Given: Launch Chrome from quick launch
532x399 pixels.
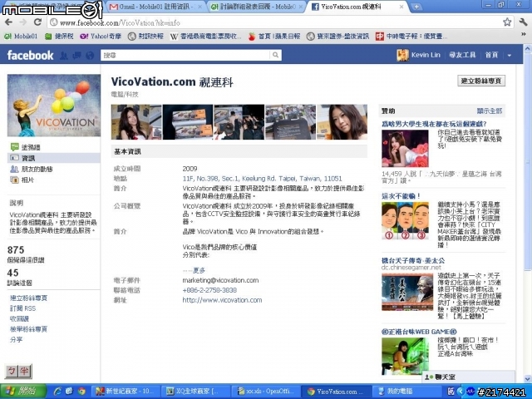Looking at the screenshot, I should (81, 392).
